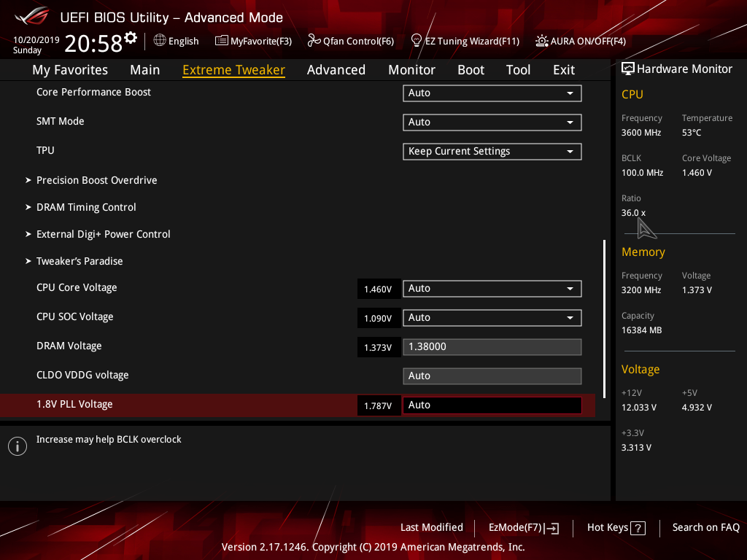Image resolution: width=747 pixels, height=560 pixels.
Task: Open Core Performance Boost dropdown
Action: coord(492,93)
